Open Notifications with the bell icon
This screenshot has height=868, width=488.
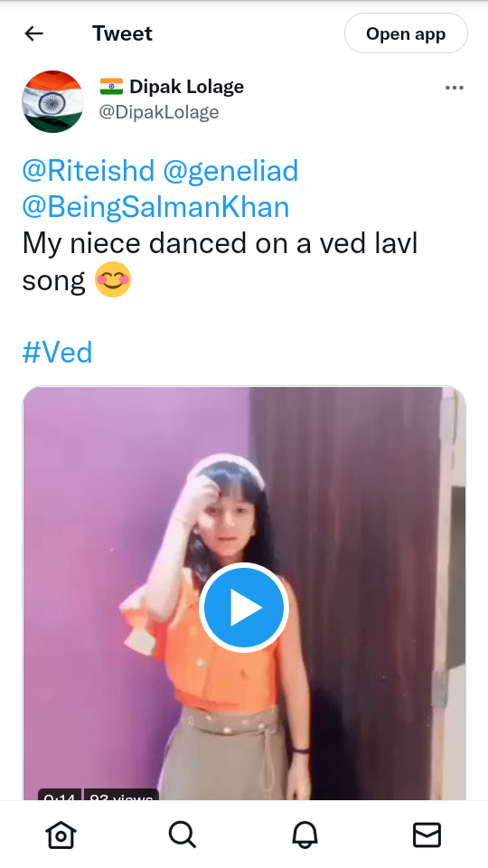[x=305, y=835]
